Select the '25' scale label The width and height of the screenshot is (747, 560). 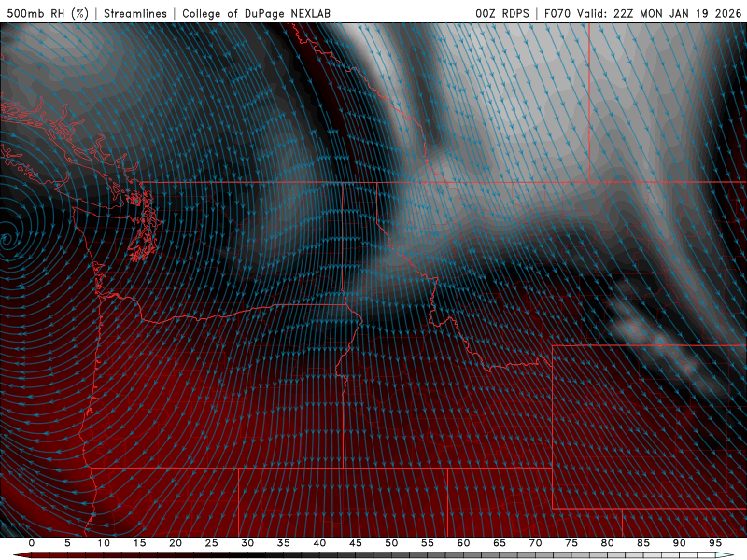(212, 543)
